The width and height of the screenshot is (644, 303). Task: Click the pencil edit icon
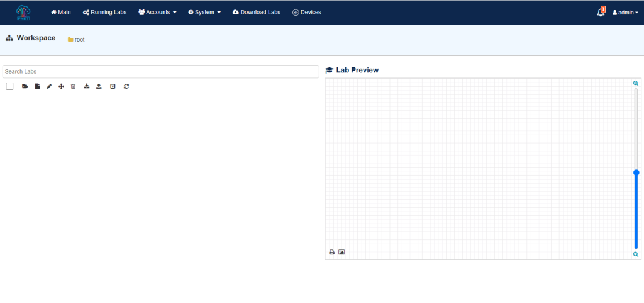(x=49, y=86)
